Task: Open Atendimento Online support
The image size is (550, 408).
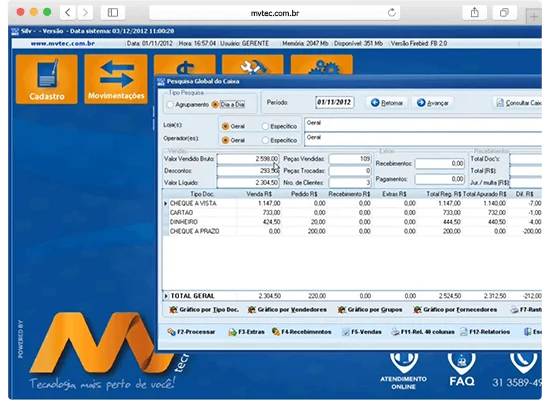Action: [x=403, y=371]
